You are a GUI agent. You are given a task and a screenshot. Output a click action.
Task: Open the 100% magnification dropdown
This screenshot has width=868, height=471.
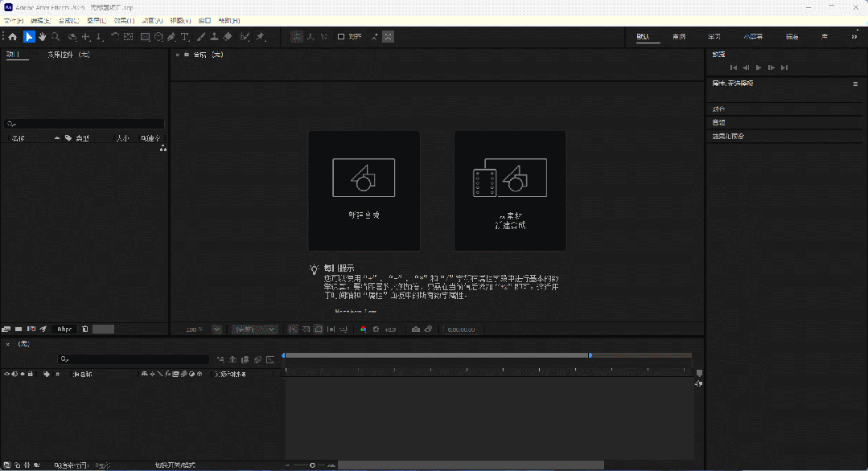[217, 330]
